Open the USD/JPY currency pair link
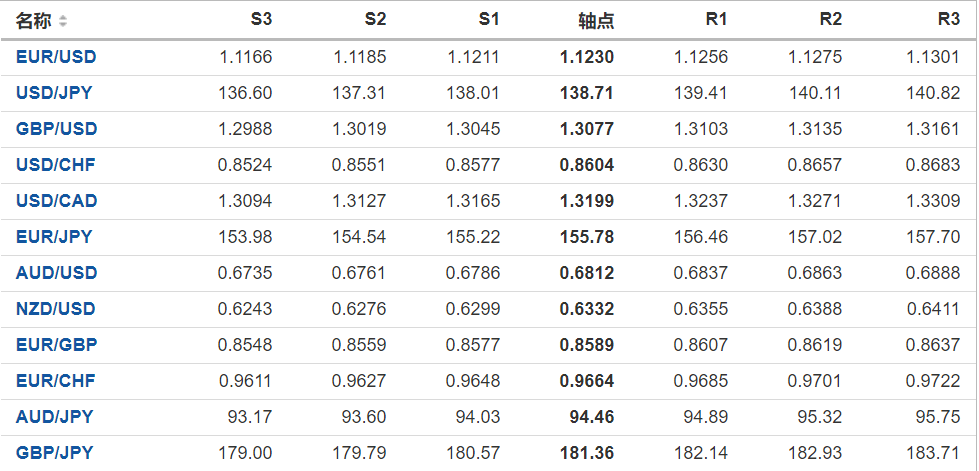The image size is (979, 471). coord(56,93)
